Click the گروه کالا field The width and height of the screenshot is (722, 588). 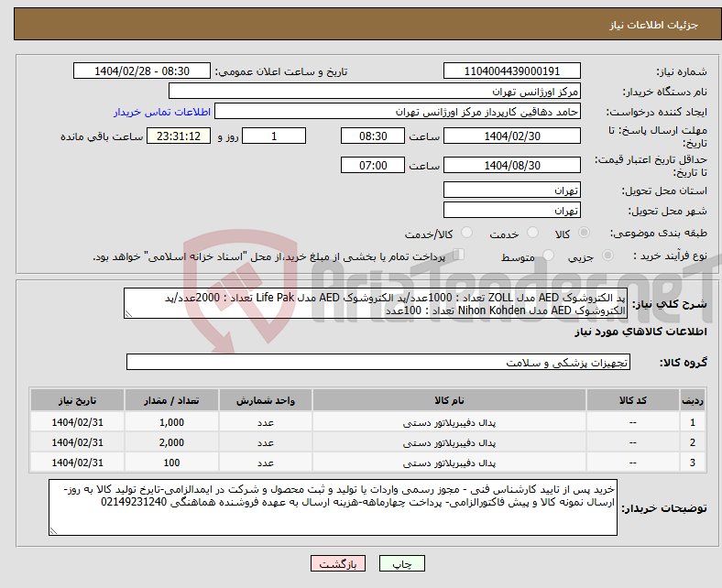(378, 362)
